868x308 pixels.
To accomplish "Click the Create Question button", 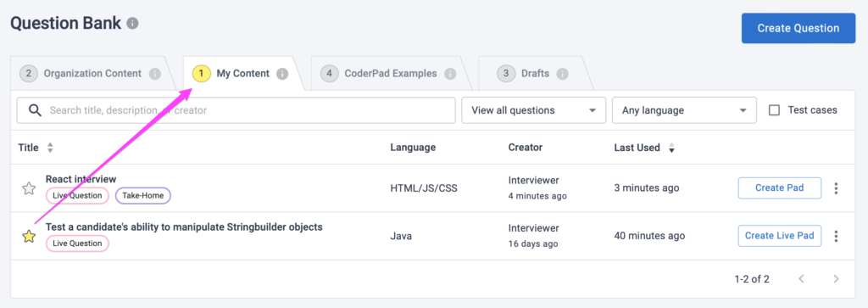I will click(798, 28).
